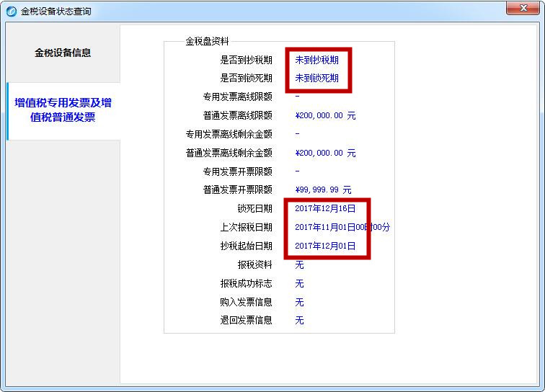Viewport: 545px width, 392px height.
Task: Click the 是否到锁死期 label
Action: tap(246, 79)
